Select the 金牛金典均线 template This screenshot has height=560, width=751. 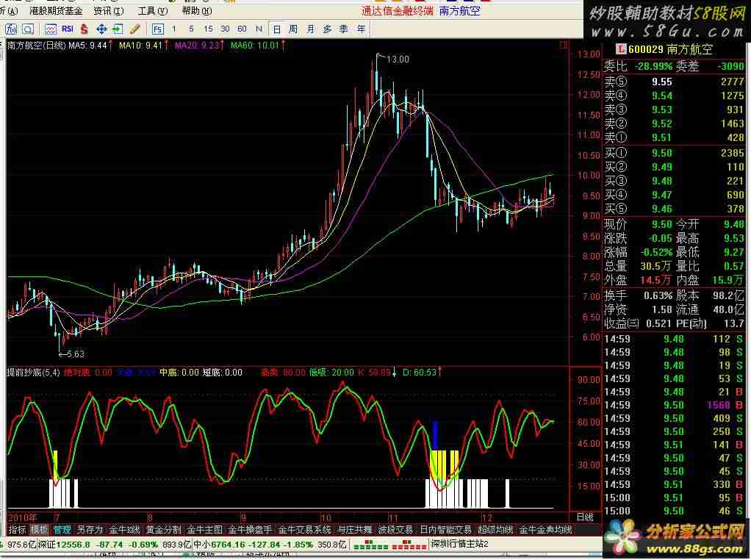pyautogui.click(x=545, y=530)
